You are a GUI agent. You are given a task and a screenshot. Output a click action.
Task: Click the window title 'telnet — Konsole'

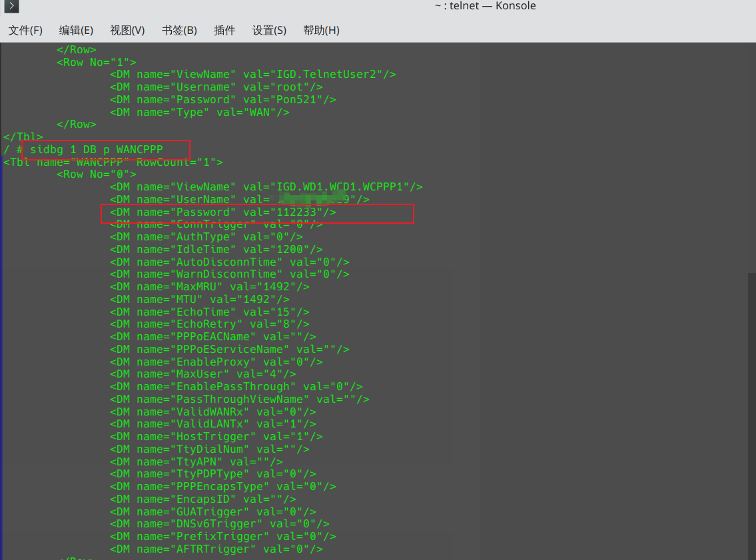[x=485, y=6]
